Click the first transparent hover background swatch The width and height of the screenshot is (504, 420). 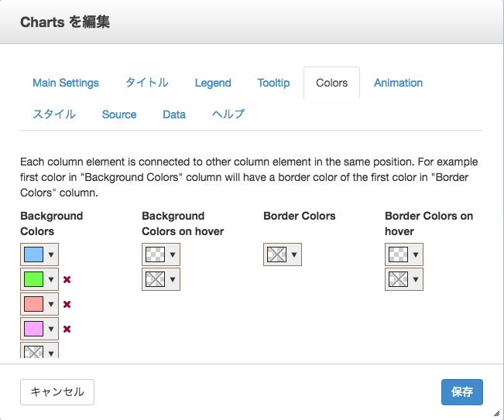coord(156,254)
